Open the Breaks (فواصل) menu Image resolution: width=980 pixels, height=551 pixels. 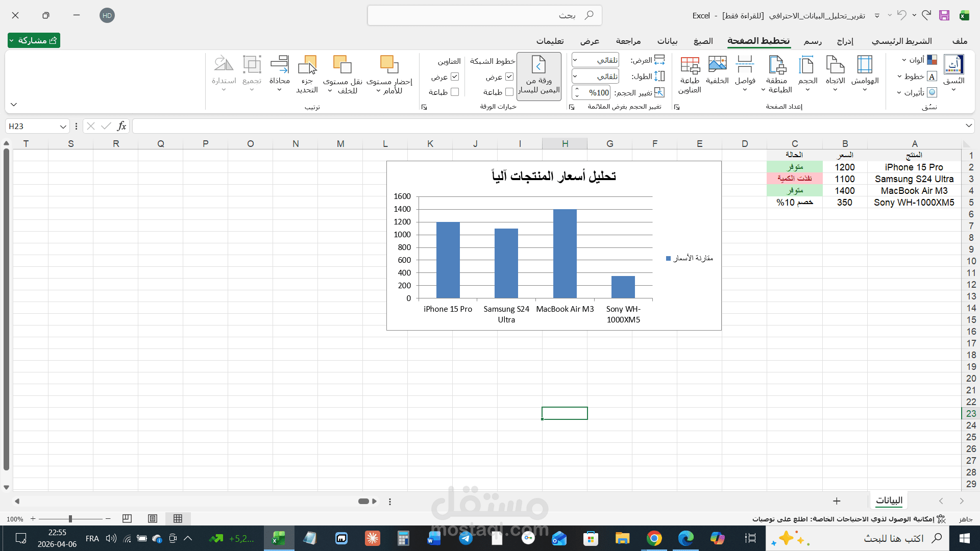(745, 73)
